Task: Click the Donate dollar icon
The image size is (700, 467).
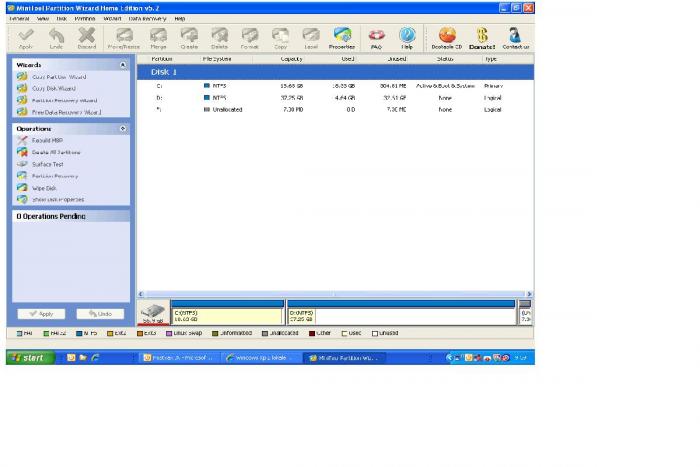Action: point(482,38)
